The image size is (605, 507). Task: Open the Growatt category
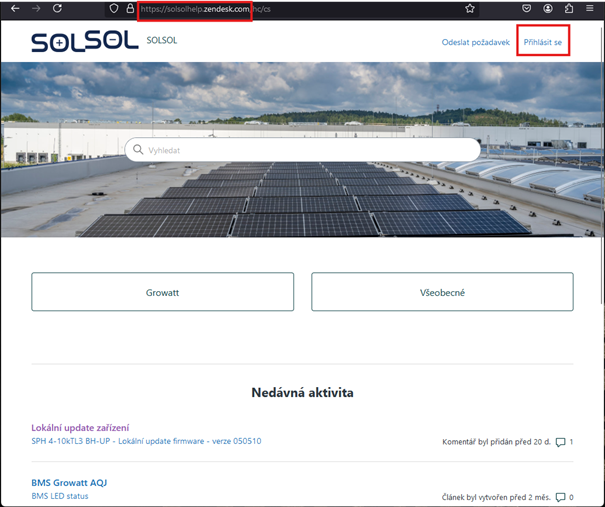click(162, 292)
